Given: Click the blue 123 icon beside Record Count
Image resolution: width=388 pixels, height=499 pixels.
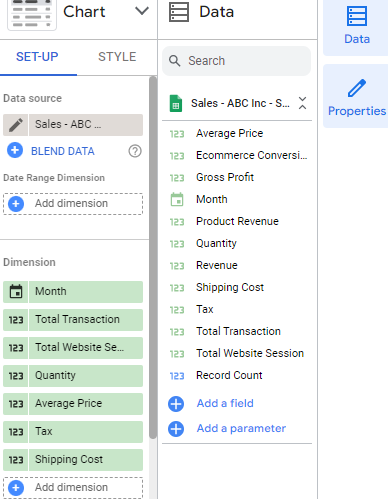Looking at the screenshot, I should [177, 376].
